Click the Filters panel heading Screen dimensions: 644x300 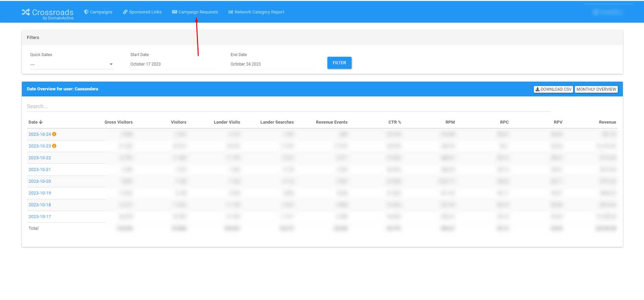(x=33, y=37)
